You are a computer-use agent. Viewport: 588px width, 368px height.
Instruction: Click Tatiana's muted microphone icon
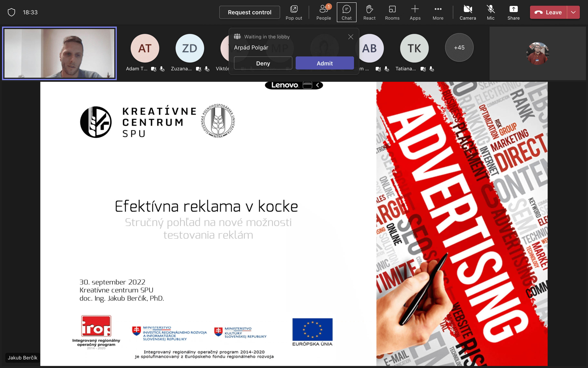tap(432, 69)
